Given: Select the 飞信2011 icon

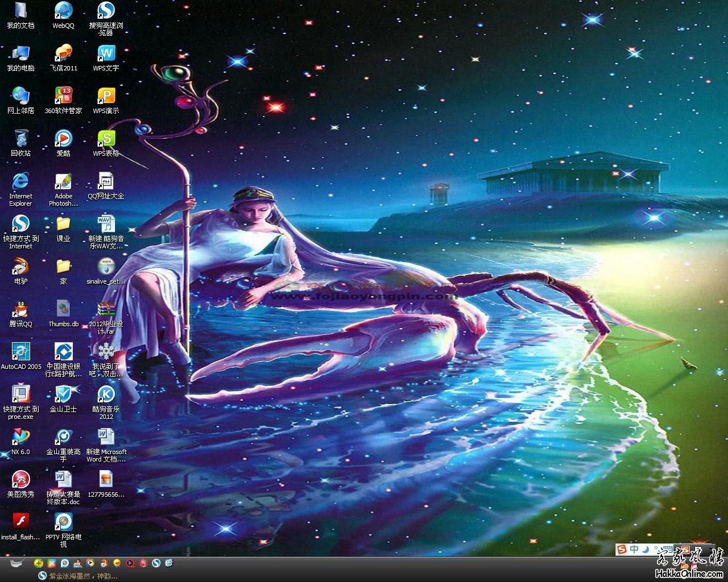Looking at the screenshot, I should pos(63,58).
